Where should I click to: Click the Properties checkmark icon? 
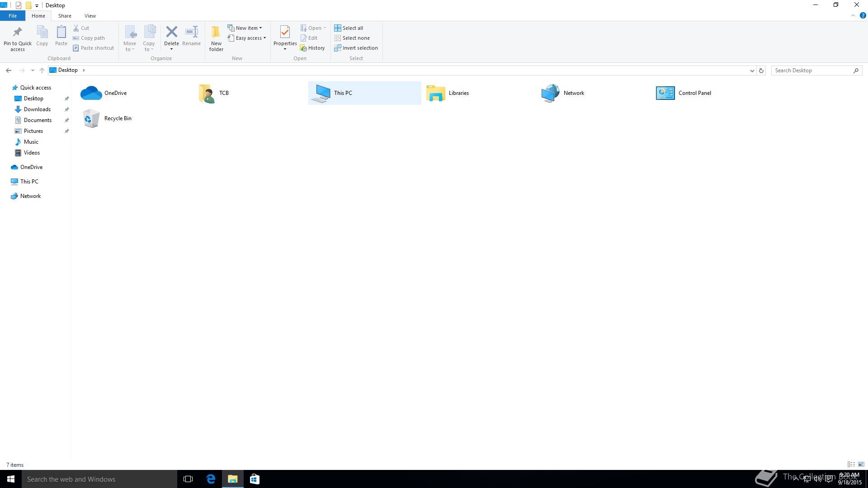285,32
